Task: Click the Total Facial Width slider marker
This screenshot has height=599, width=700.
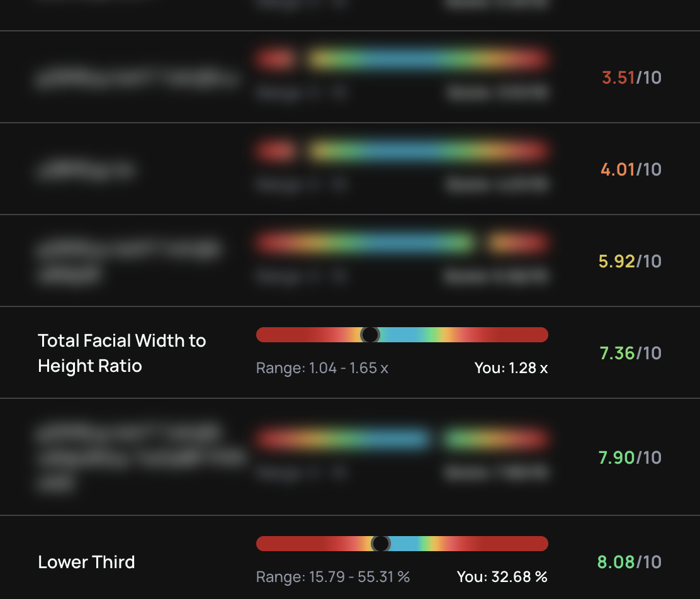Action: 370,335
